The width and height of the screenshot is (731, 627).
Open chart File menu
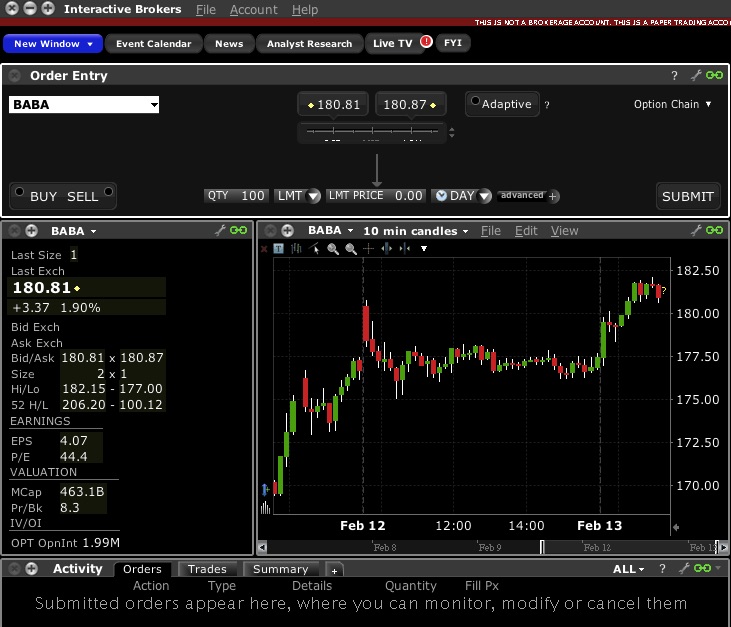[x=491, y=231]
